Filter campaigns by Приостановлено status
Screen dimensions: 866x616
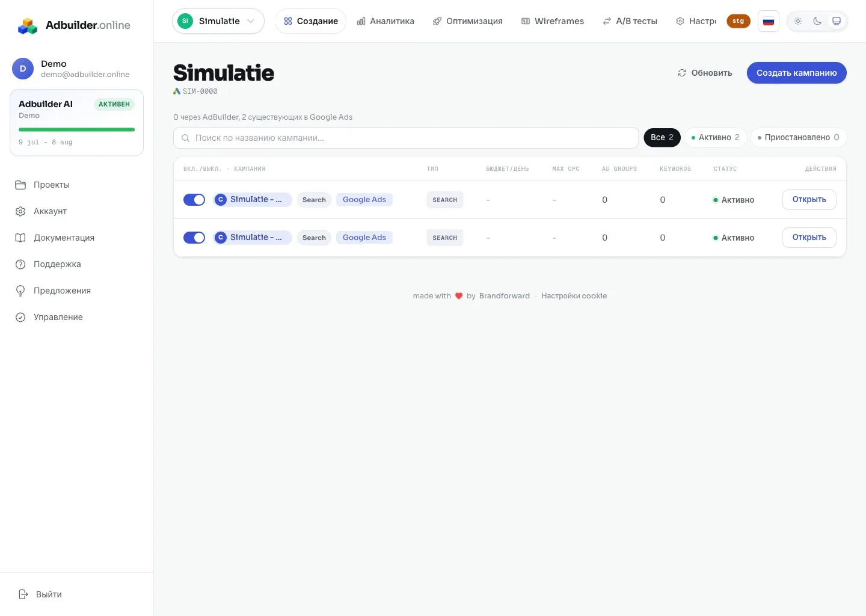pos(798,138)
